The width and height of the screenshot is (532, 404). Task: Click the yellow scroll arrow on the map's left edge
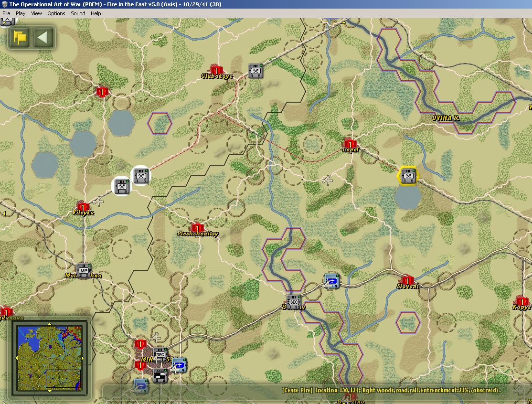(4, 213)
